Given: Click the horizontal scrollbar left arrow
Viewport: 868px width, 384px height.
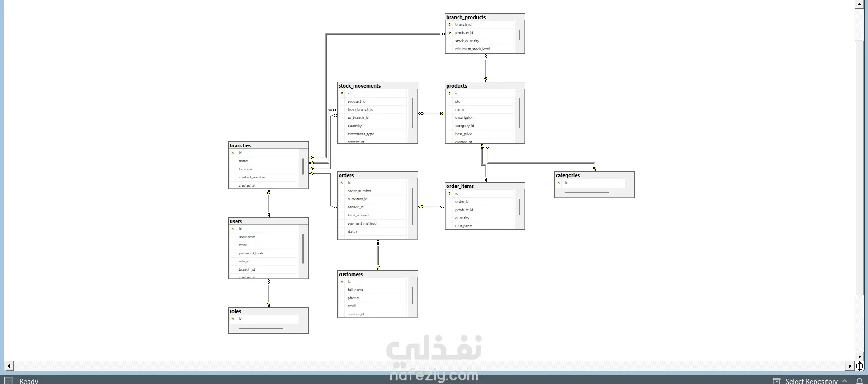Looking at the screenshot, I should 9,366.
